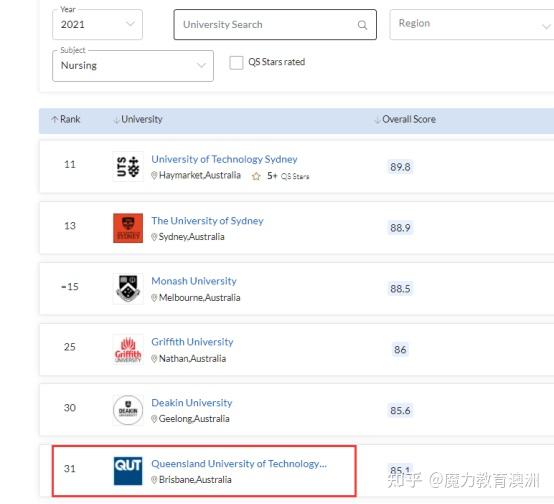Click the 88.5 overall score

400,289
